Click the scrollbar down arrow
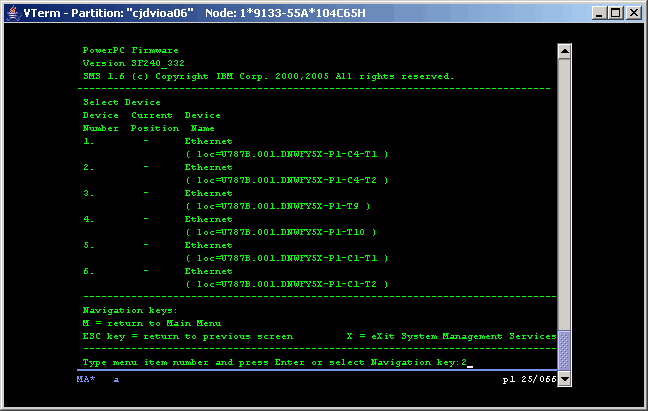This screenshot has height=411, width=648. click(564, 379)
